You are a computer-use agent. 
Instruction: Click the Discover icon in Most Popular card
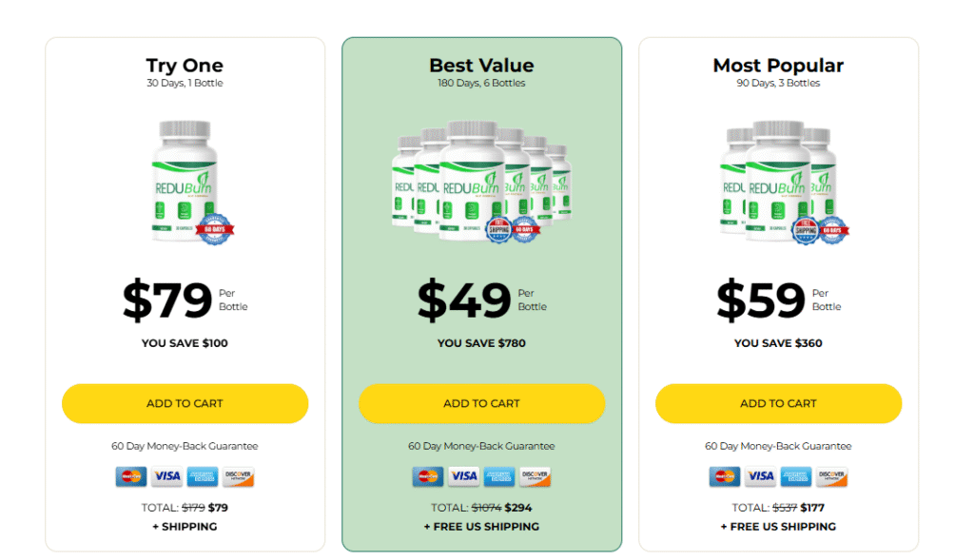click(831, 476)
